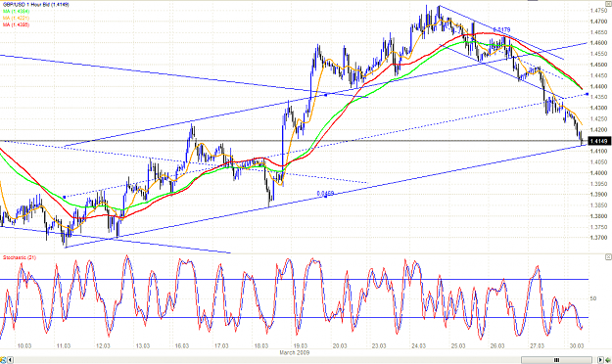Click the right scroll arrow on the time scrollbar

click(600, 360)
